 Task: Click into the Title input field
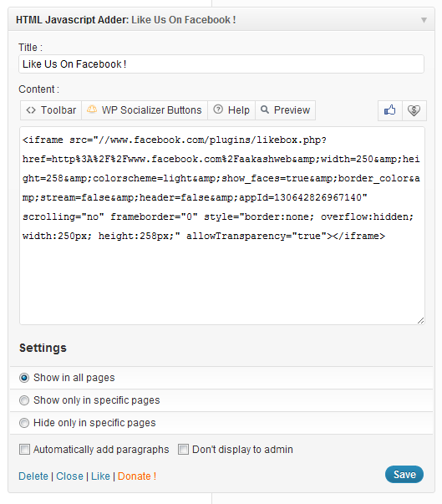pyautogui.click(x=221, y=64)
